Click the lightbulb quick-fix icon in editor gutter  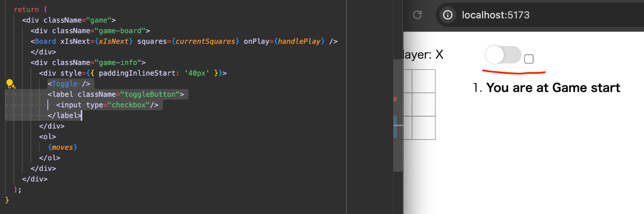pyautogui.click(x=11, y=84)
